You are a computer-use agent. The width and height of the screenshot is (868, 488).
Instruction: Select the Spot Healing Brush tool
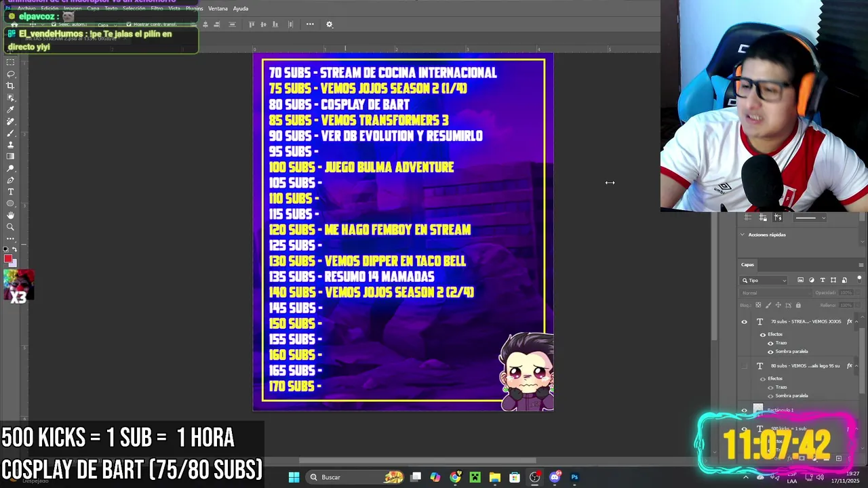click(x=10, y=121)
